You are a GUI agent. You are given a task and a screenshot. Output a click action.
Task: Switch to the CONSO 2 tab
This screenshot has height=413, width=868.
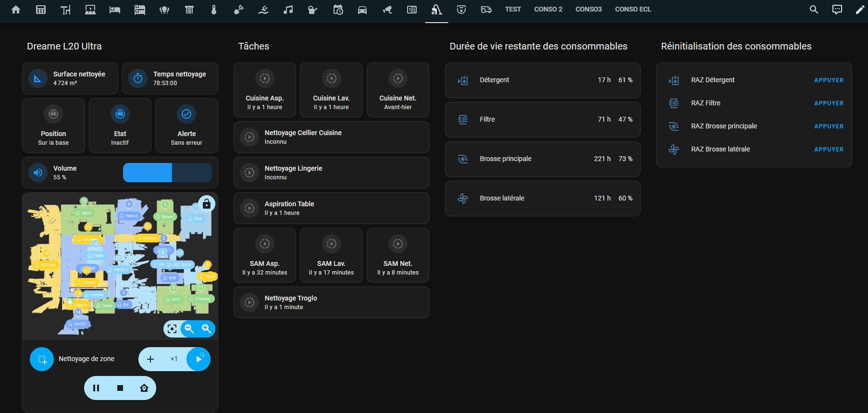coord(548,9)
